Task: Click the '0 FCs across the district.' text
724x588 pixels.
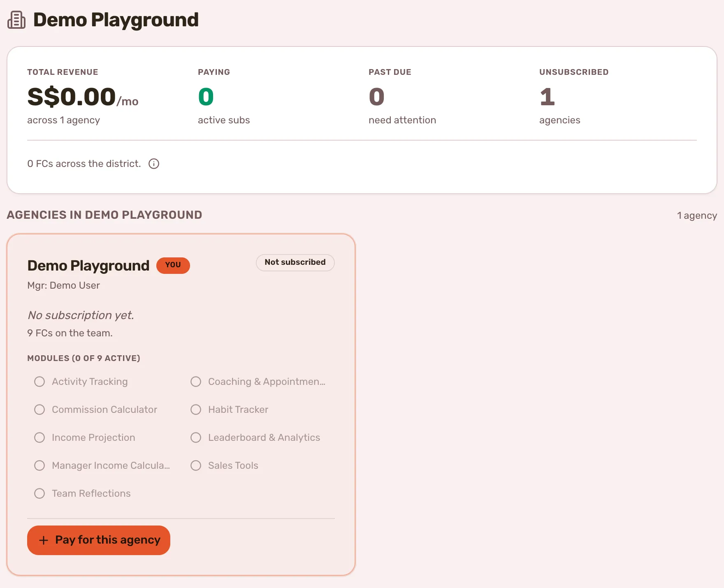Action: (x=84, y=164)
